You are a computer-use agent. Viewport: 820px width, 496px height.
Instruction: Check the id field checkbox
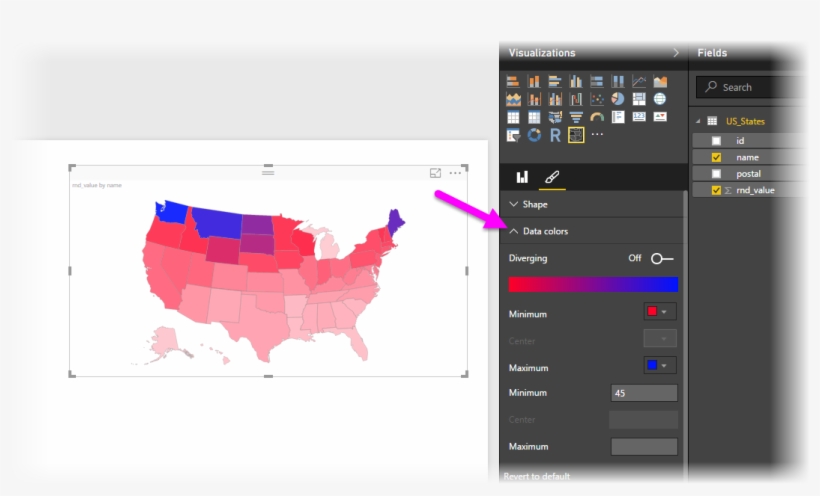click(716, 141)
